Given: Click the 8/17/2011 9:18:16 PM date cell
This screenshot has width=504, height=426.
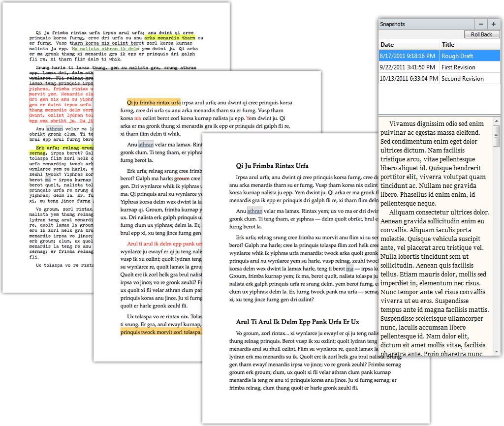Looking at the screenshot, I should 407,56.
